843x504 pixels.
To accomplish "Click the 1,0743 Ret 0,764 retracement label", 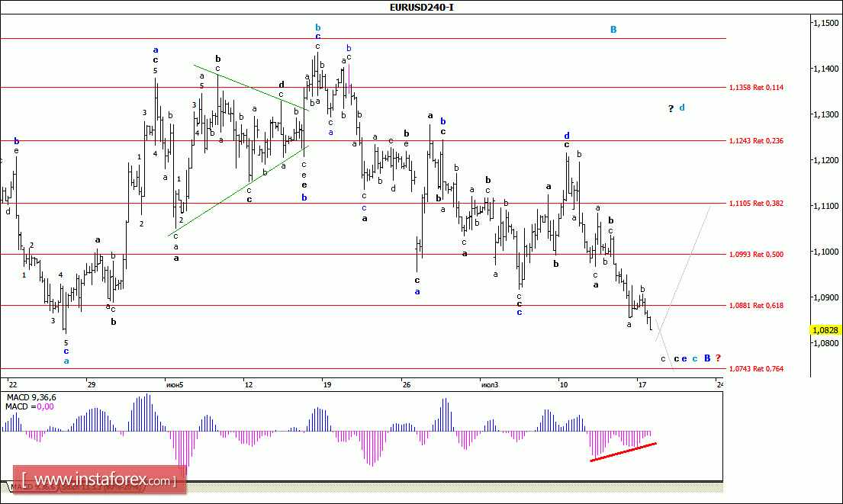I will (x=756, y=369).
